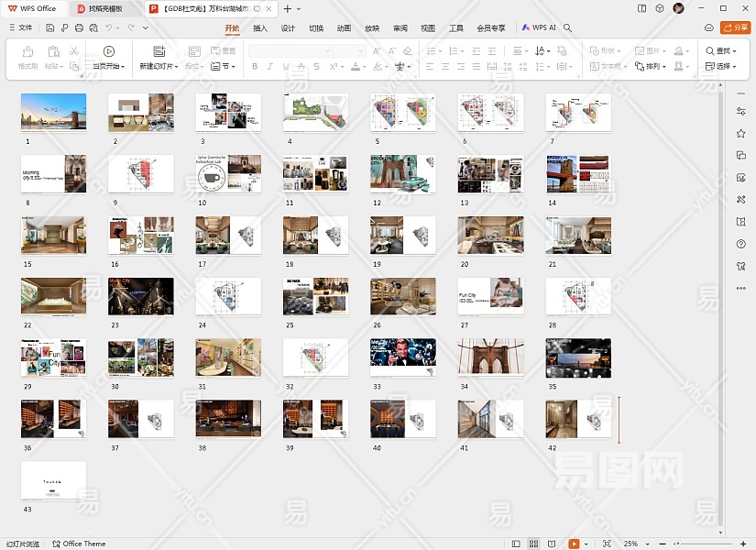Switch to the 动画 ribbon tab
This screenshot has height=550, width=756.
[x=344, y=28]
